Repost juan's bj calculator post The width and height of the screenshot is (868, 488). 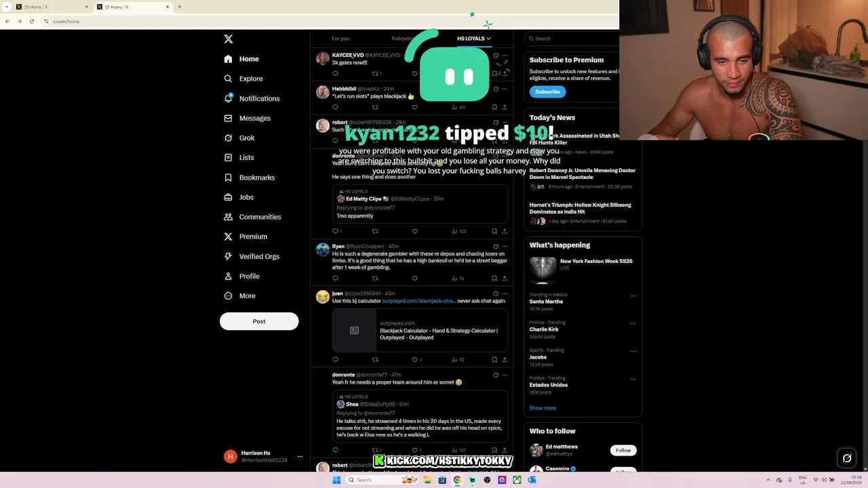(375, 359)
